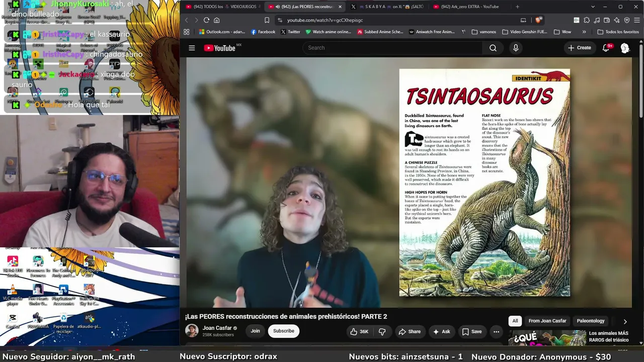Open more actions ellipsis under video
Viewport: 644px width, 362px height.
(496, 331)
